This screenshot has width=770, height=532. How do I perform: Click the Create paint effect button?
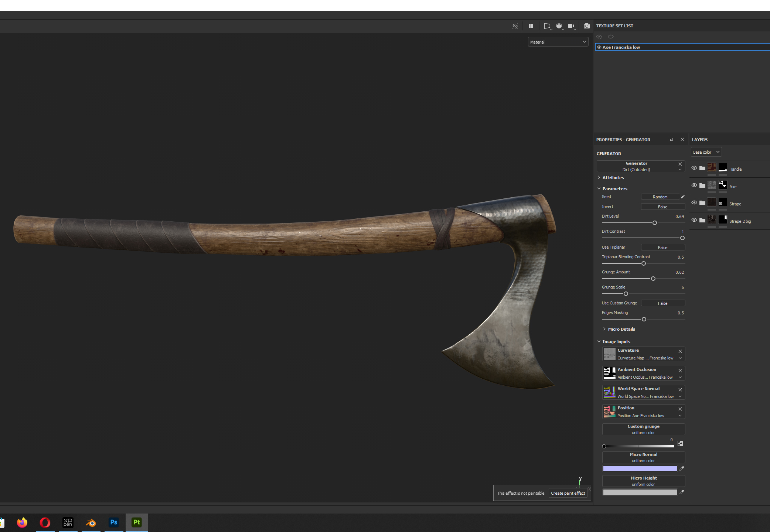click(568, 493)
